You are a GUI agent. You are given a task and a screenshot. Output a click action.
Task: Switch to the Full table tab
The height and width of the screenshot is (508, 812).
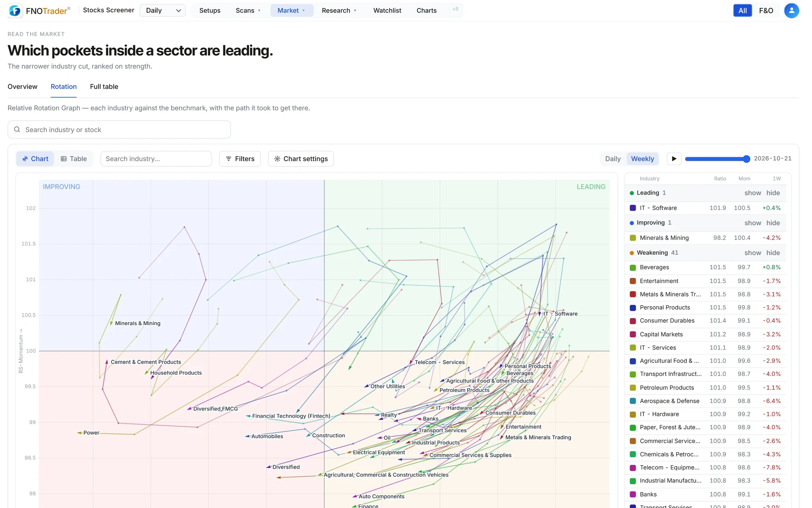point(104,87)
